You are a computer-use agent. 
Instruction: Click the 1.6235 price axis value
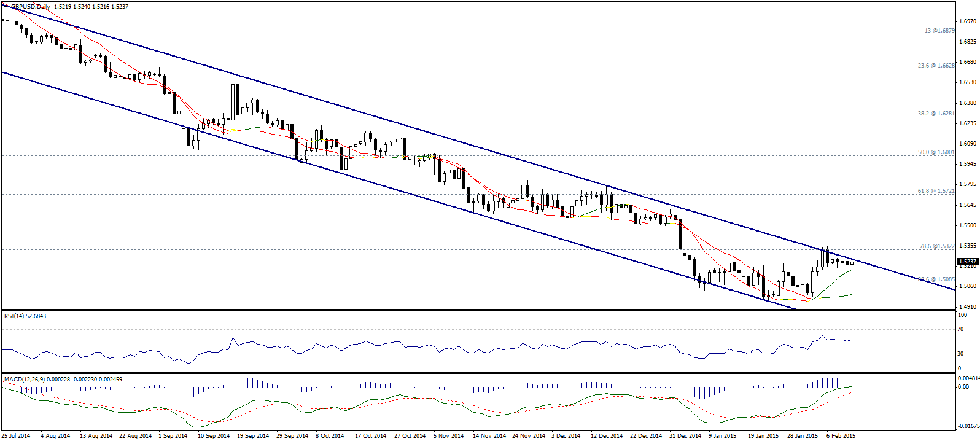click(x=968, y=123)
